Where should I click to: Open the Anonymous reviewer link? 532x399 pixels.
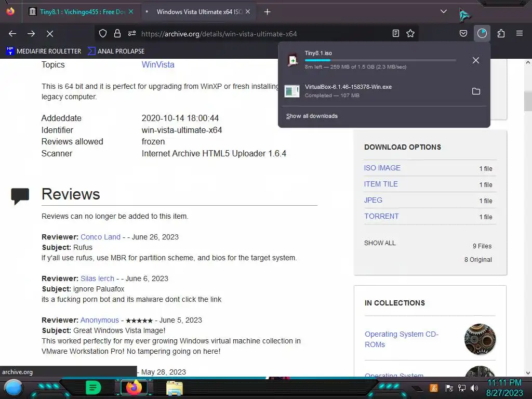pyautogui.click(x=99, y=320)
